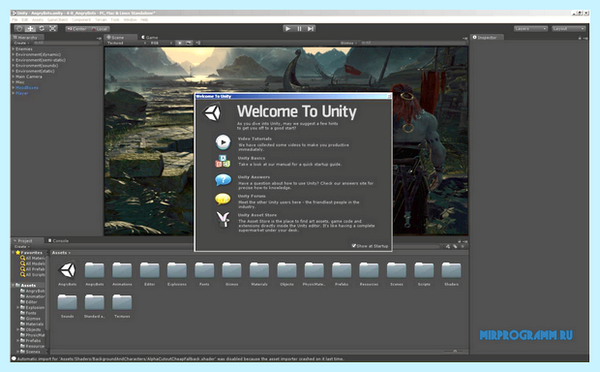Open the File menu
Image resolution: width=600 pixels, height=372 pixels.
click(x=15, y=20)
